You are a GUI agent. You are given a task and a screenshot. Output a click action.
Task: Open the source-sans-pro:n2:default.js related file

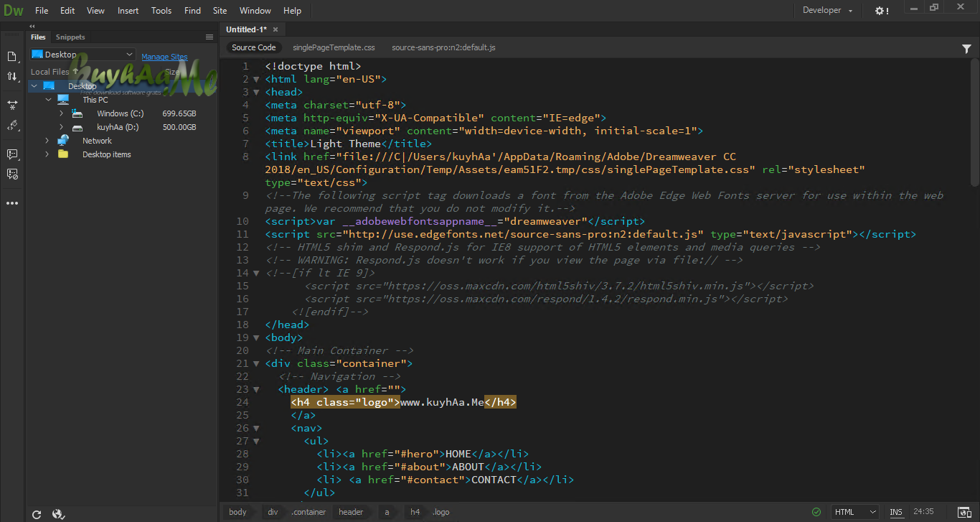443,47
